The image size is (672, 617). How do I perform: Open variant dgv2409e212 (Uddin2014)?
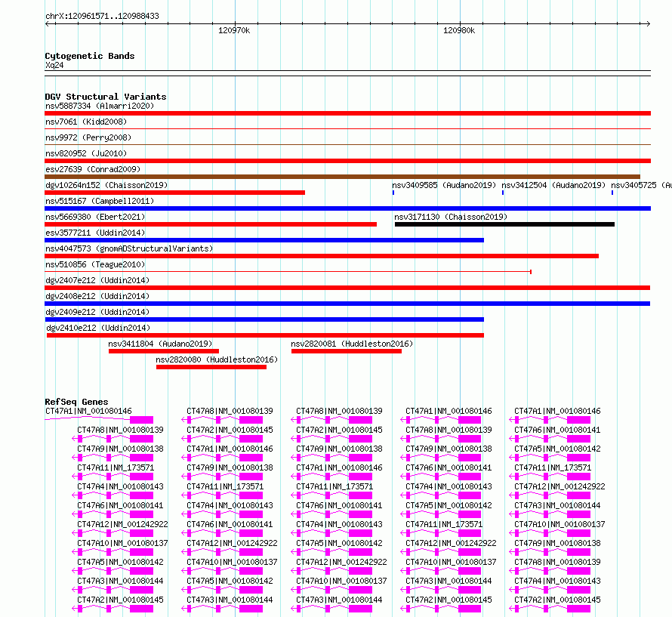tap(264, 319)
